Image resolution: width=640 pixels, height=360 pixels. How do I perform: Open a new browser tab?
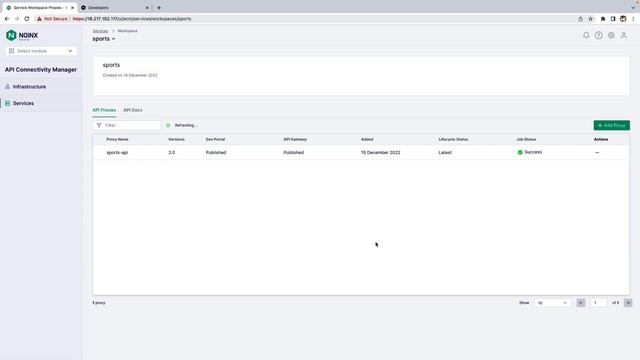pyautogui.click(x=159, y=8)
